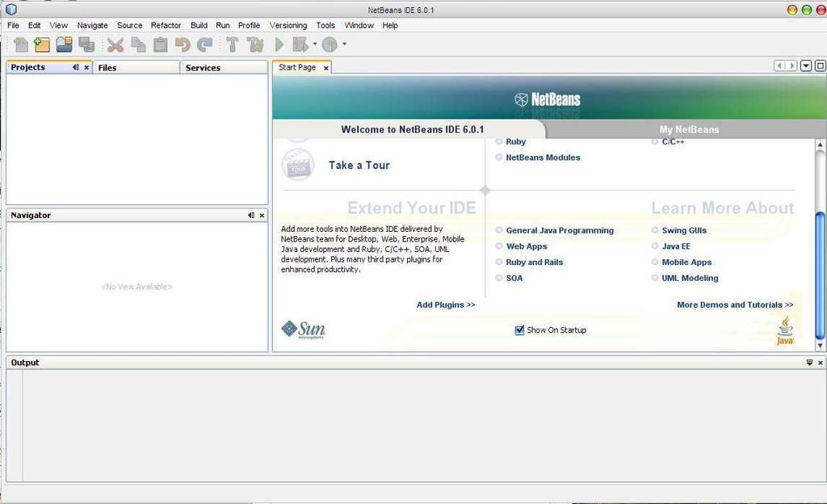827x504 pixels.
Task: Open the Help menu
Action: [x=390, y=25]
